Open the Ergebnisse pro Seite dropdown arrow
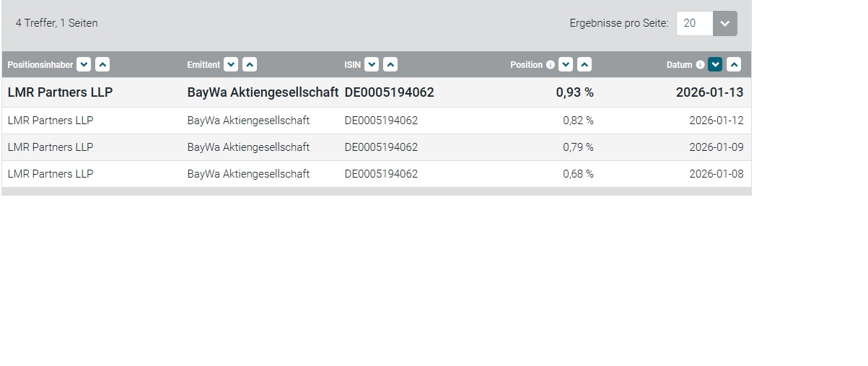This screenshot has height=366, width=868. pos(725,23)
